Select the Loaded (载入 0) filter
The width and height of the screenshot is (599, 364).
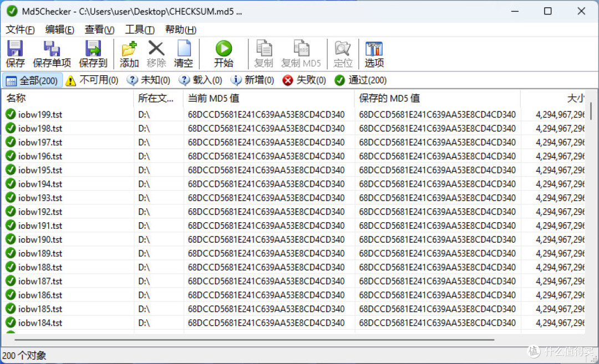tap(201, 80)
